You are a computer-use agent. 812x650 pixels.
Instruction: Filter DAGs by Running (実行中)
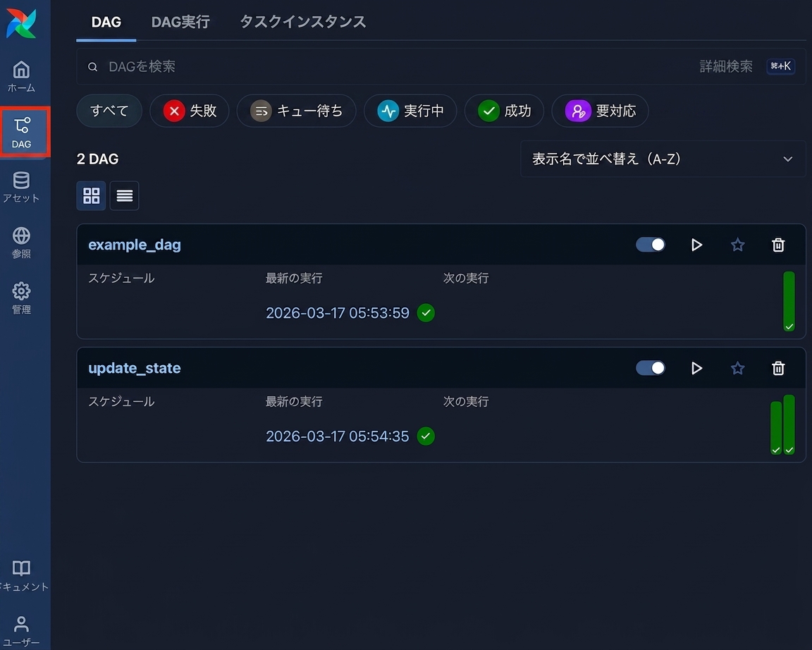pyautogui.click(x=410, y=111)
